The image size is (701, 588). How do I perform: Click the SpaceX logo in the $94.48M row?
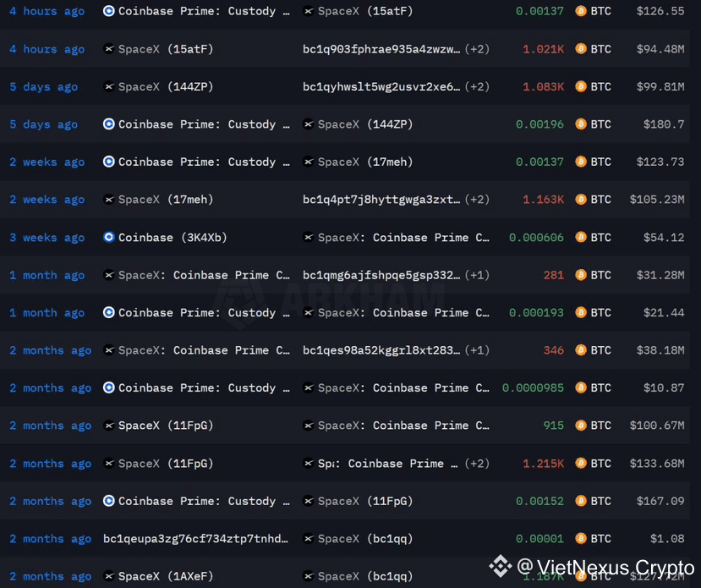point(108,49)
